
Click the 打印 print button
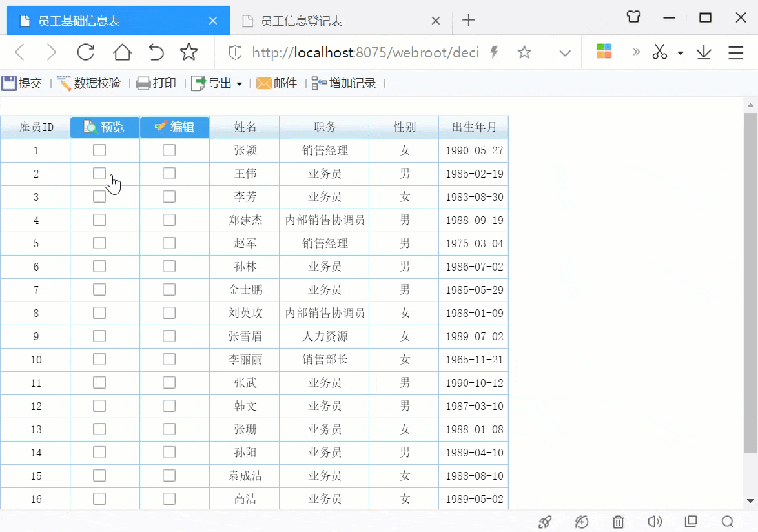click(156, 83)
